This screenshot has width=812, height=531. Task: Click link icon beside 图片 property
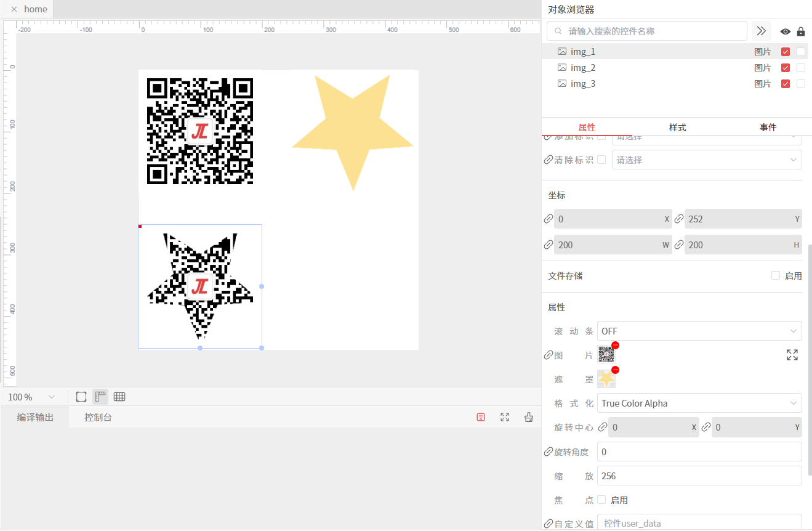pos(549,355)
